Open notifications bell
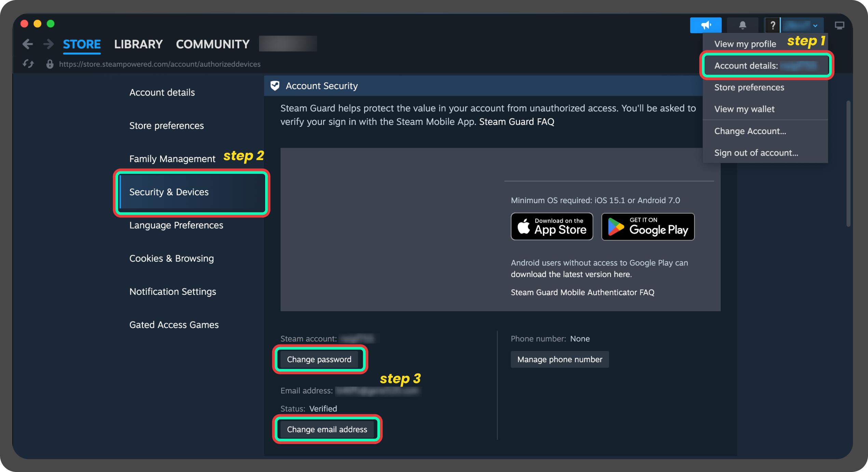Image resolution: width=868 pixels, height=472 pixels. click(742, 25)
